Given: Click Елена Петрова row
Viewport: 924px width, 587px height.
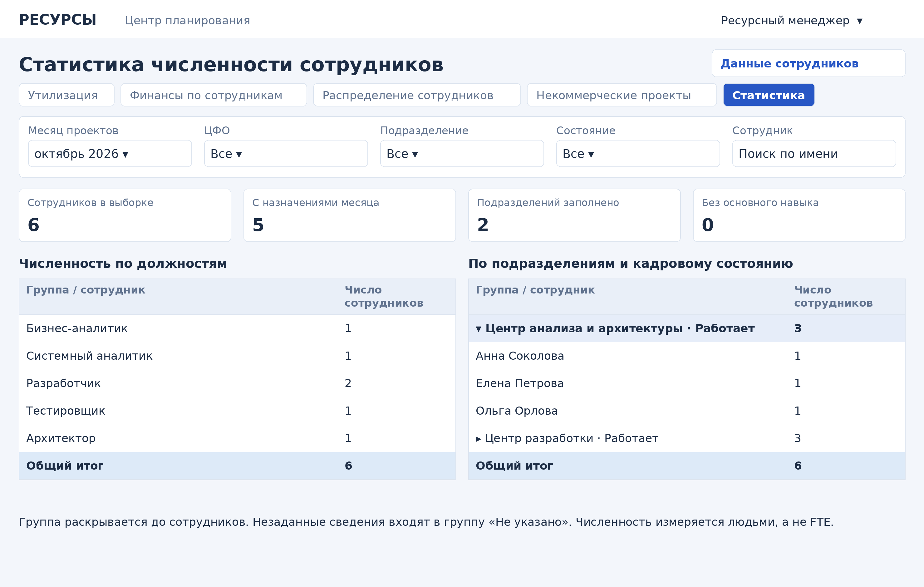Looking at the screenshot, I should [686, 383].
